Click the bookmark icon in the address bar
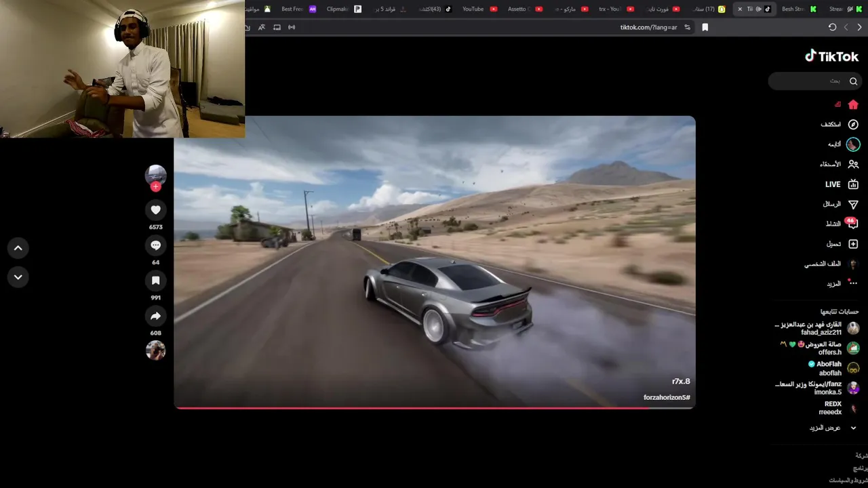This screenshot has width=868, height=488. click(705, 27)
